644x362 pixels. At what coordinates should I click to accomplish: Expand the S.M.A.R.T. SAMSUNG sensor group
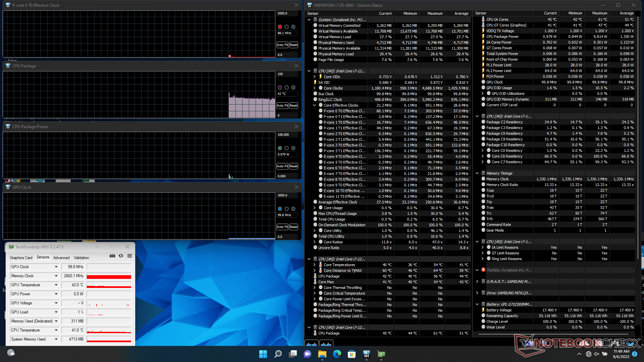pyautogui.click(x=477, y=282)
